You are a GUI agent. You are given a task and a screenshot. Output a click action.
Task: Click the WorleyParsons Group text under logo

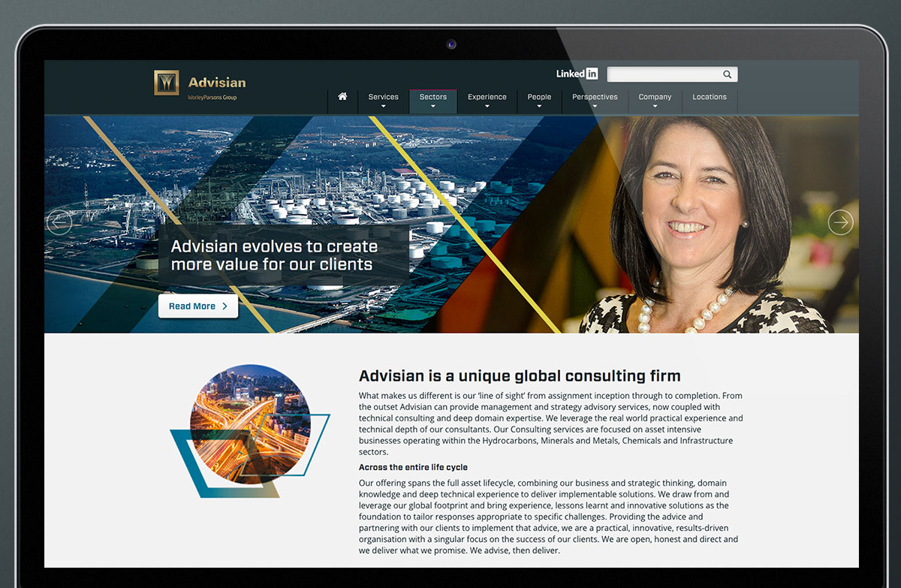(x=212, y=98)
